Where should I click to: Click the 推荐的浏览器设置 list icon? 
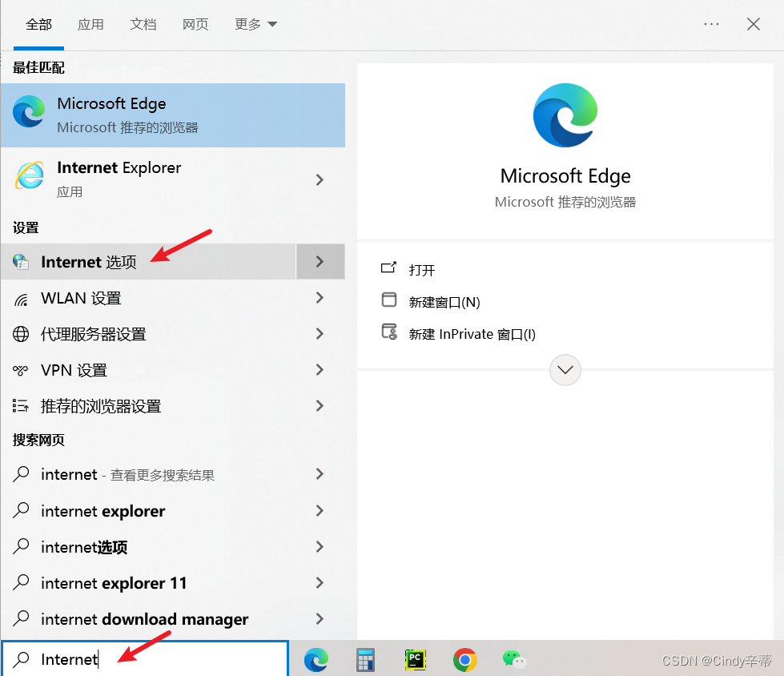(21, 406)
